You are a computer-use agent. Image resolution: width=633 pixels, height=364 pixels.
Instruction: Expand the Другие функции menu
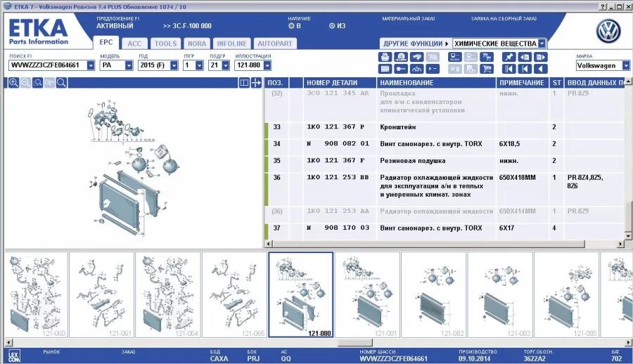416,44
